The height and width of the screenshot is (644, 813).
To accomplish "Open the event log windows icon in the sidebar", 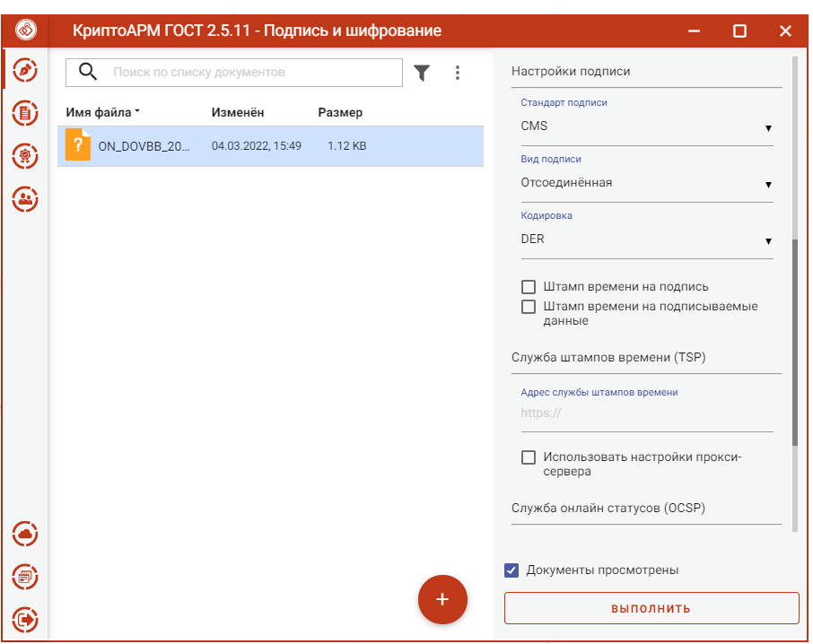I will coord(25,577).
